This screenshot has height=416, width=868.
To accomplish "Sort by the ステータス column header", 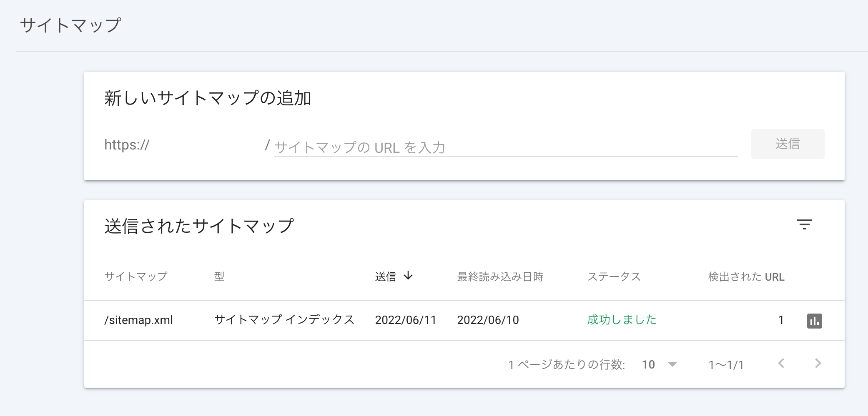I will tap(614, 277).
